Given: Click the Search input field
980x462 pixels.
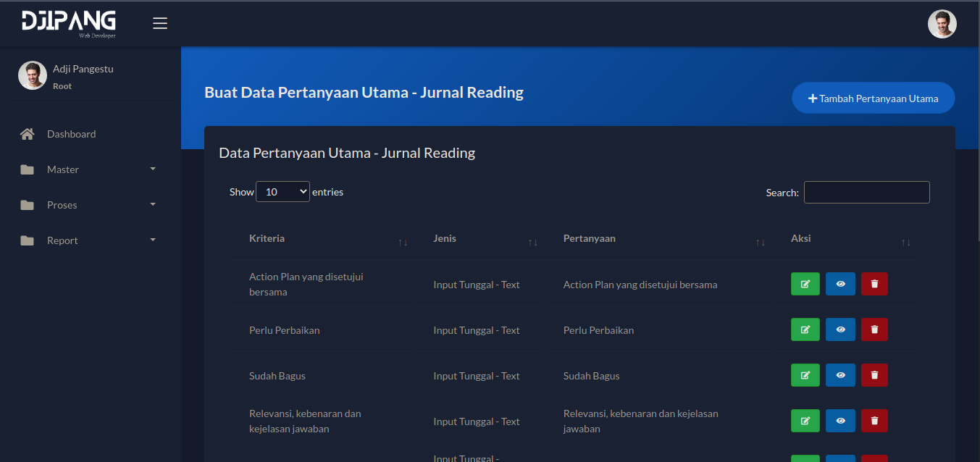Looking at the screenshot, I should coord(866,193).
